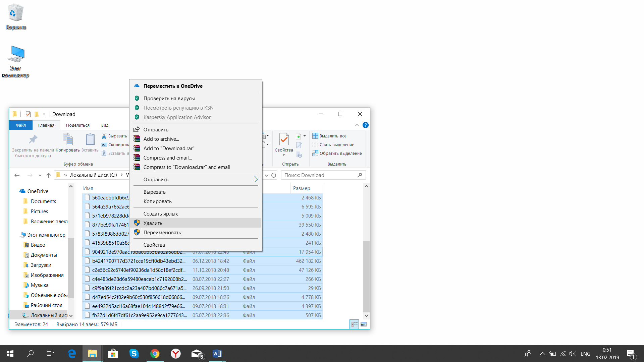Click Deselect all in ribbon

point(333,144)
